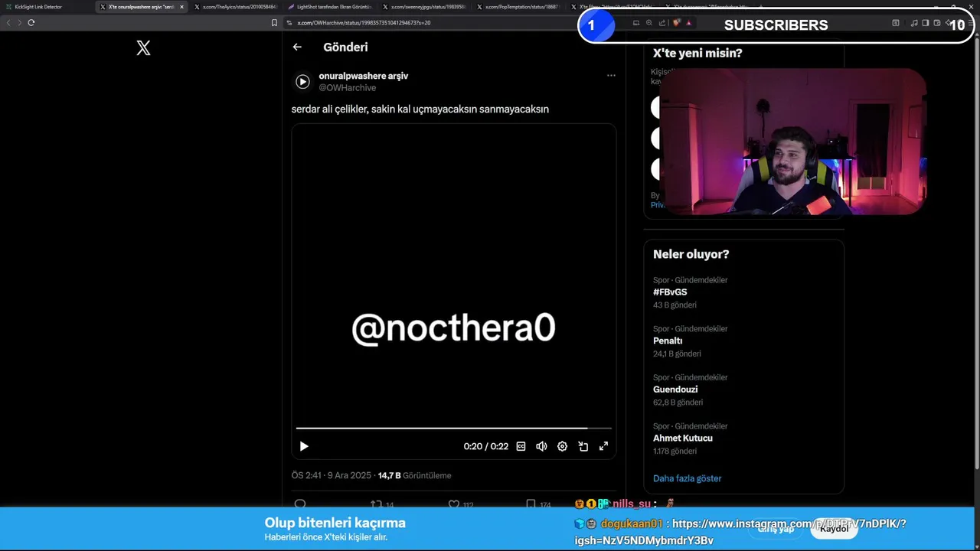
Task: Click the X'te yeni misin? heading
Action: [697, 53]
